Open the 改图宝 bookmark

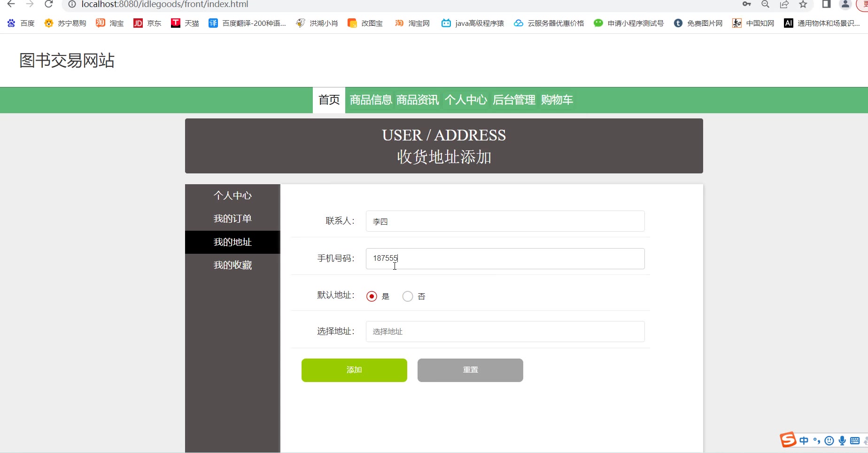365,23
